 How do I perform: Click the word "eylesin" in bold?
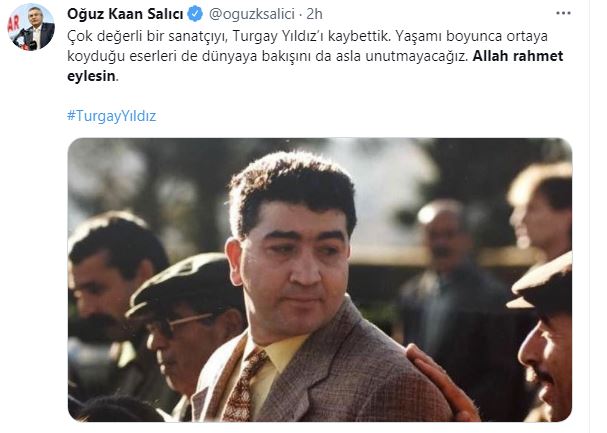coord(91,76)
